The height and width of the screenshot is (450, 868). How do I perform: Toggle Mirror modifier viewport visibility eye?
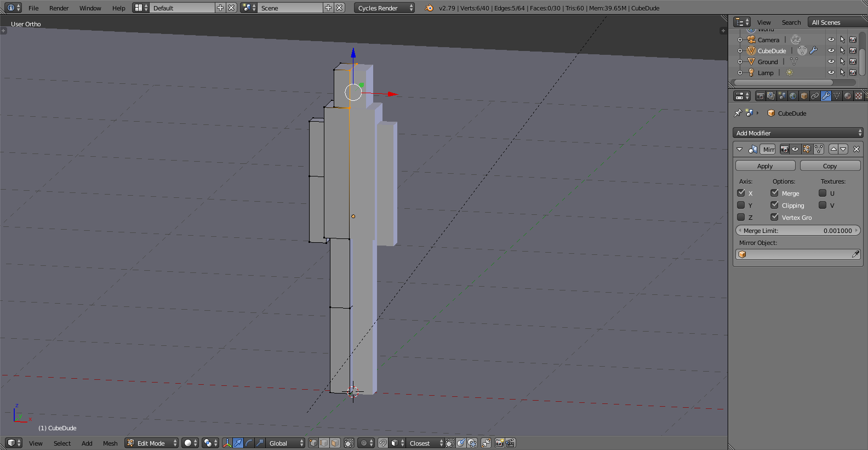795,149
